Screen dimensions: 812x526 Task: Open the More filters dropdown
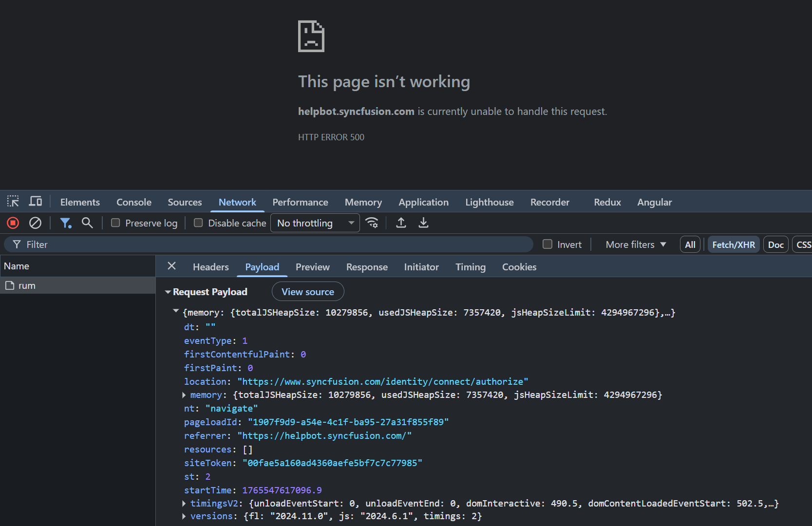point(635,244)
